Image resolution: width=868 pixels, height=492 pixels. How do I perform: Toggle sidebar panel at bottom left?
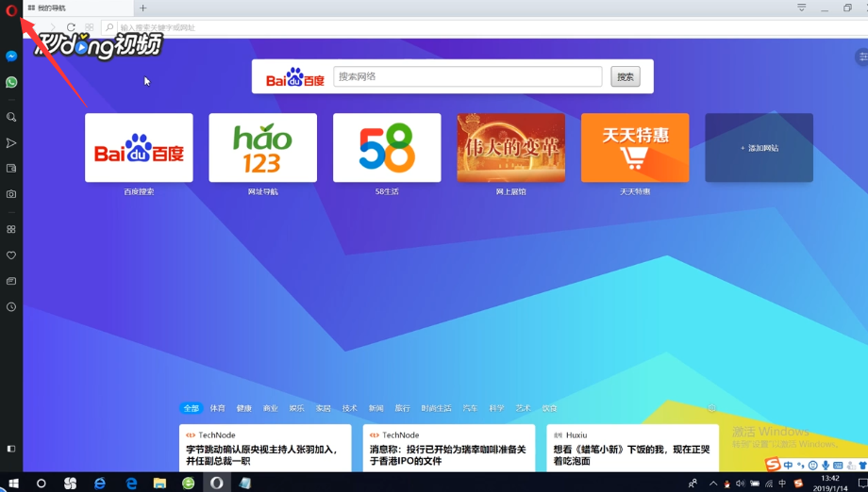[x=11, y=449]
